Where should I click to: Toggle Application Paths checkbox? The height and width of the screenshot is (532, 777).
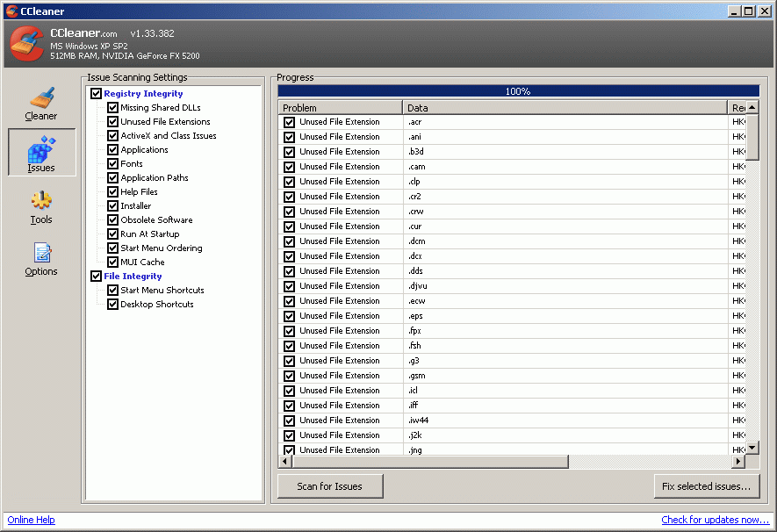113,178
